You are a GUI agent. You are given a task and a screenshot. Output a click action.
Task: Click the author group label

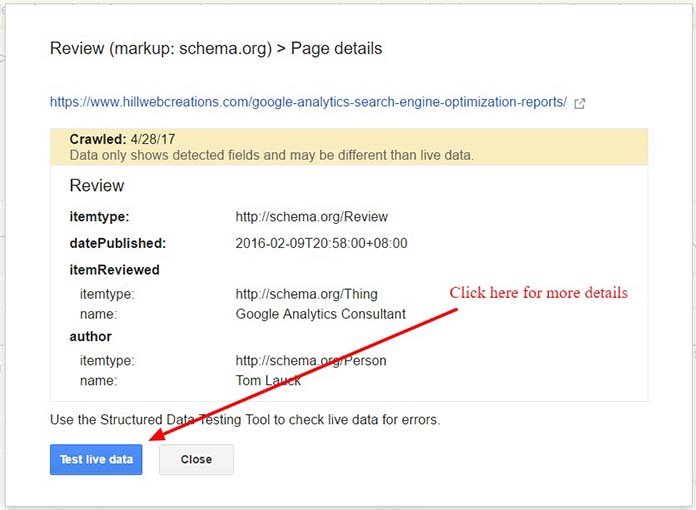(91, 337)
